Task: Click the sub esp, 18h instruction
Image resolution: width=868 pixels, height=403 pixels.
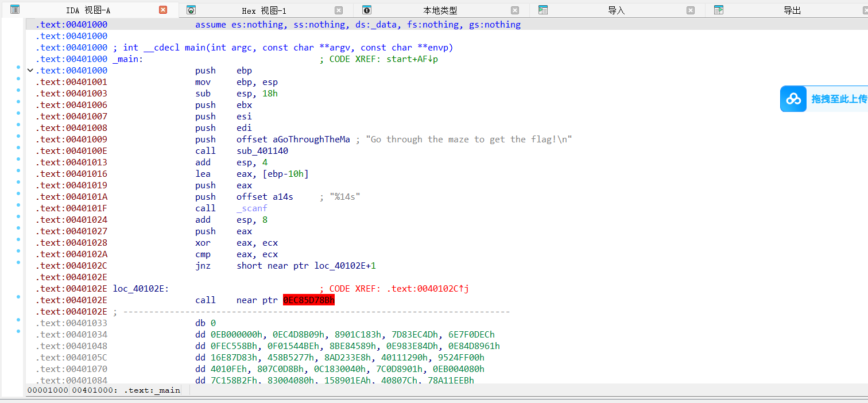Action: pyautogui.click(x=237, y=94)
